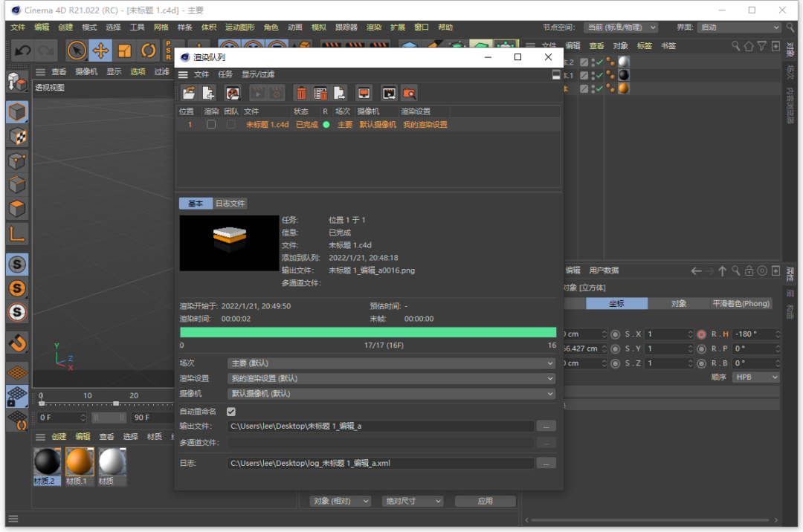The height and width of the screenshot is (532, 803).
Task: Open the 顺序 HPB rotation order dropdown
Action: (x=755, y=377)
